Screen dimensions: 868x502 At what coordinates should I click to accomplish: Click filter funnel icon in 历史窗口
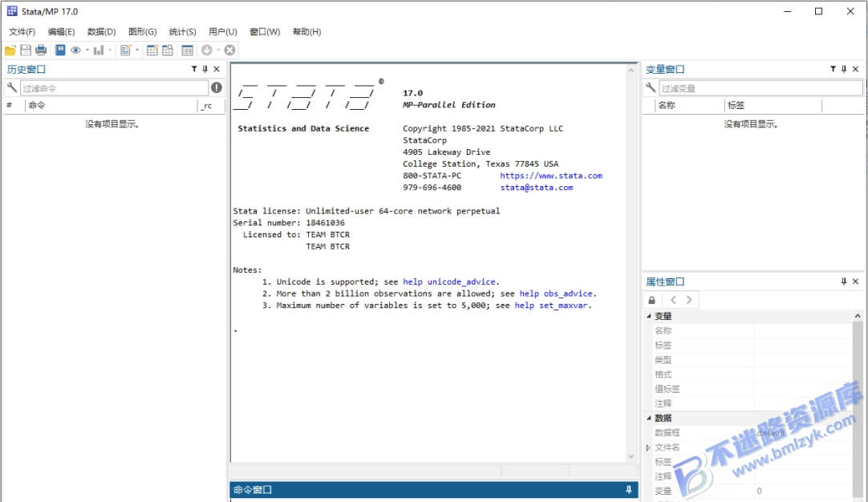tap(194, 69)
